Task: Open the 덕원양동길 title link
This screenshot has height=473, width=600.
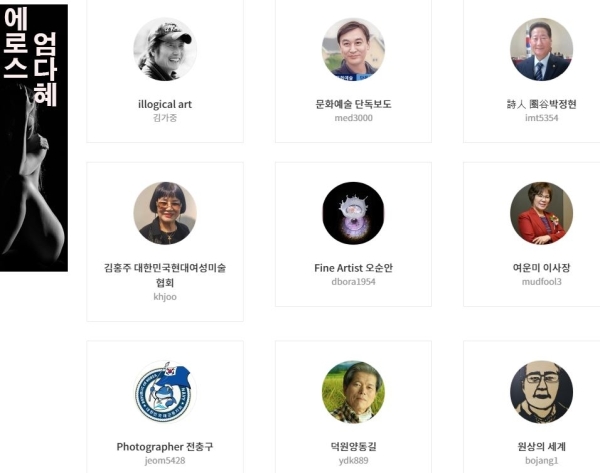Action: (353, 447)
